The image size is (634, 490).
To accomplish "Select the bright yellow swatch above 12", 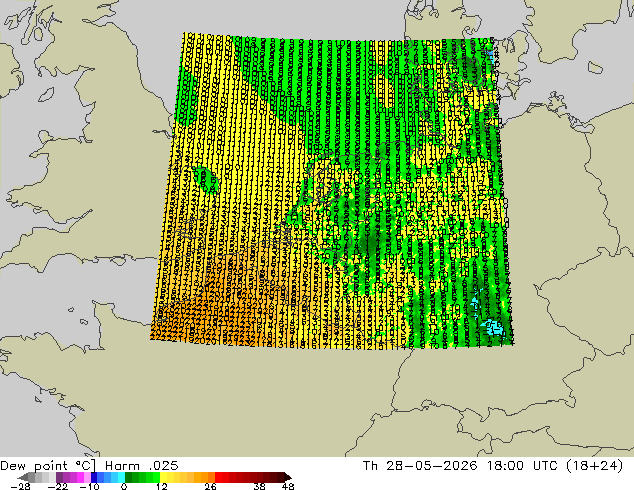I will 163,477.
